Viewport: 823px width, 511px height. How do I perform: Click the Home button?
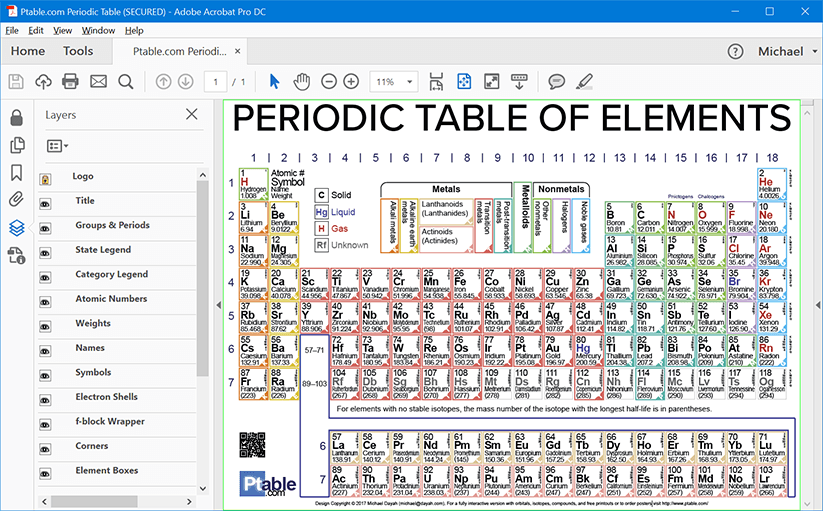27,51
